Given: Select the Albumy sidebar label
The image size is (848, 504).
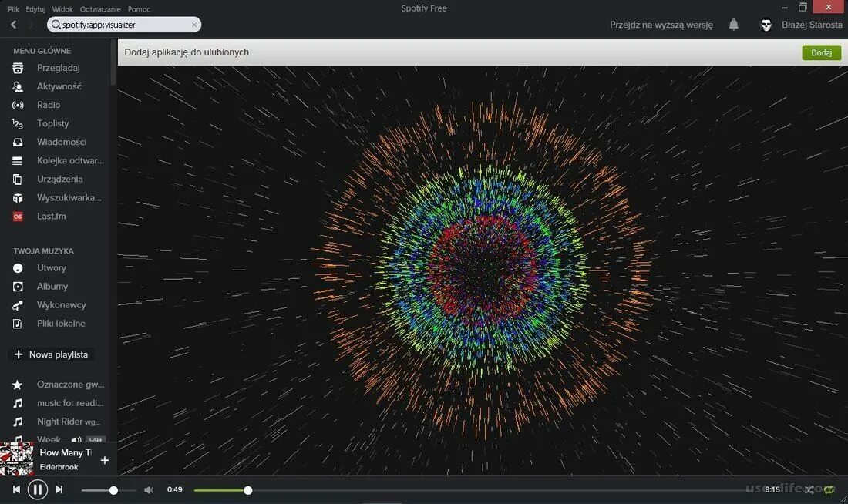Looking at the screenshot, I should (52, 287).
